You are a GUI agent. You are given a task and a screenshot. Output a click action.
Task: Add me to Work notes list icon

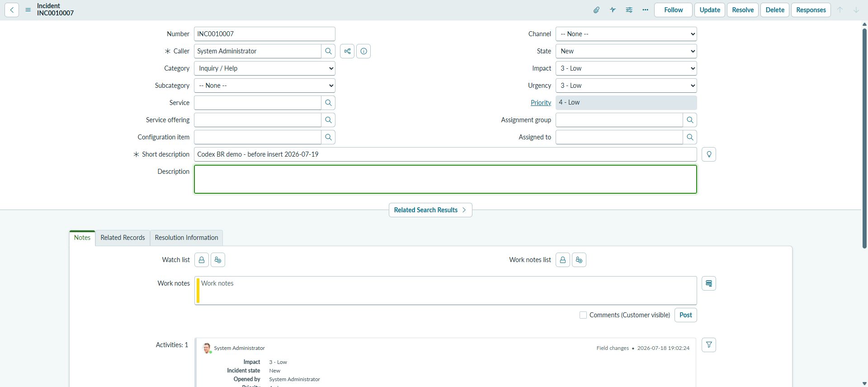tap(579, 260)
